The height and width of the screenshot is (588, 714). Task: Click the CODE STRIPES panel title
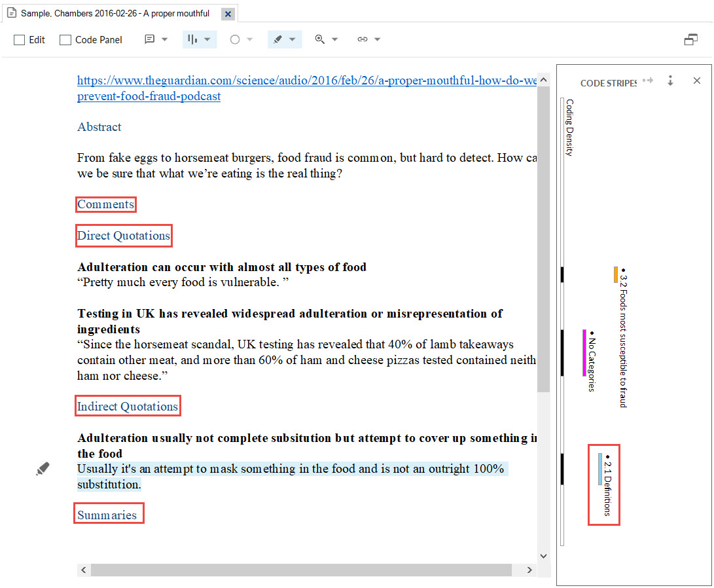pyautogui.click(x=609, y=83)
